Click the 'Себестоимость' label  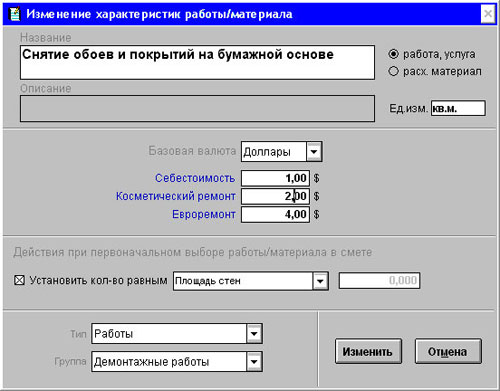195,178
